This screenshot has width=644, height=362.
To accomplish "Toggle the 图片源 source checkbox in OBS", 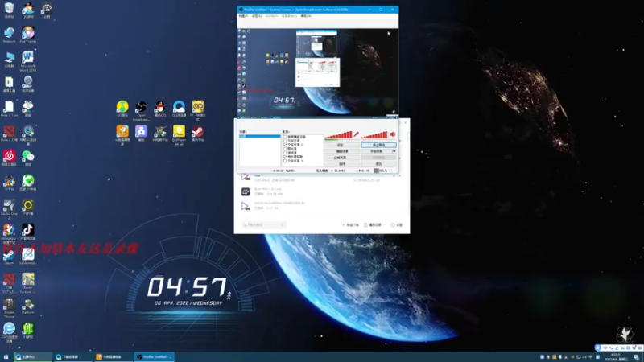I will click(x=285, y=149).
